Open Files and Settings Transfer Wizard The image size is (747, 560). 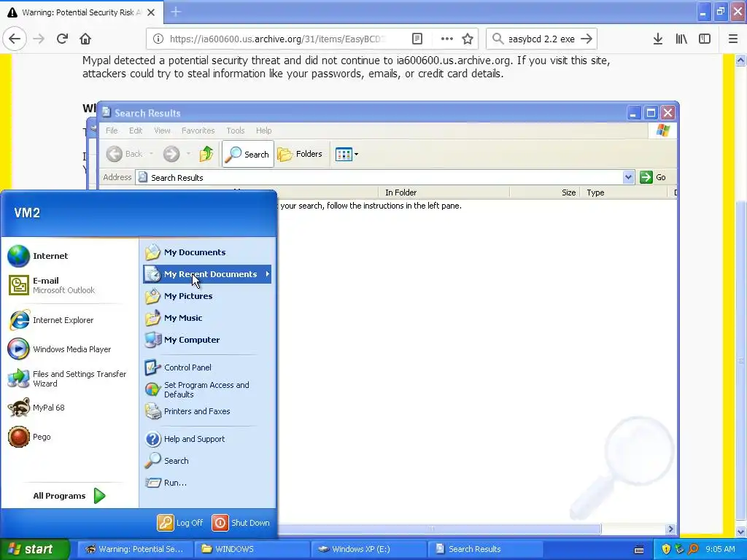(x=68, y=378)
